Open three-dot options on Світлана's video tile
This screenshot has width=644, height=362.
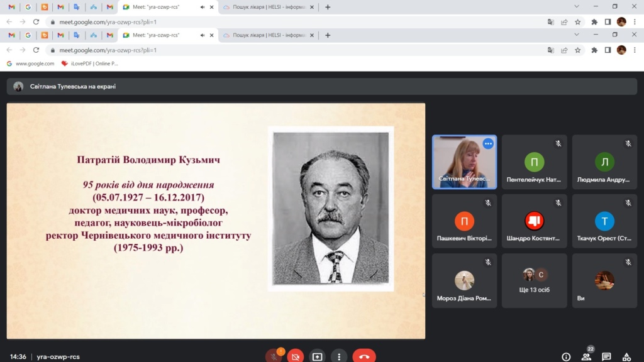[x=487, y=144]
